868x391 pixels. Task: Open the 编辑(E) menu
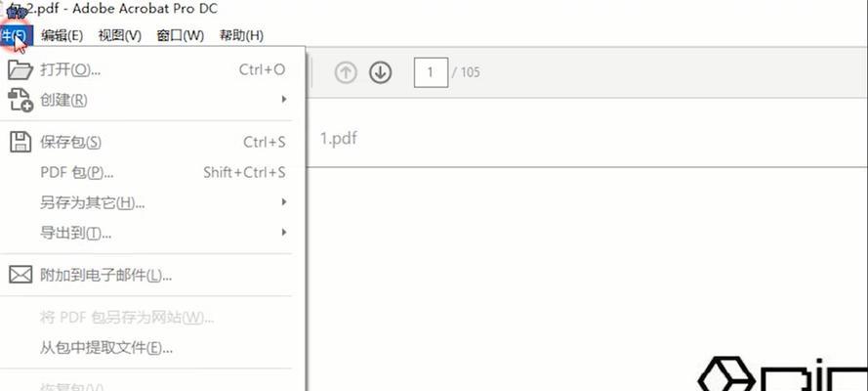coord(62,36)
